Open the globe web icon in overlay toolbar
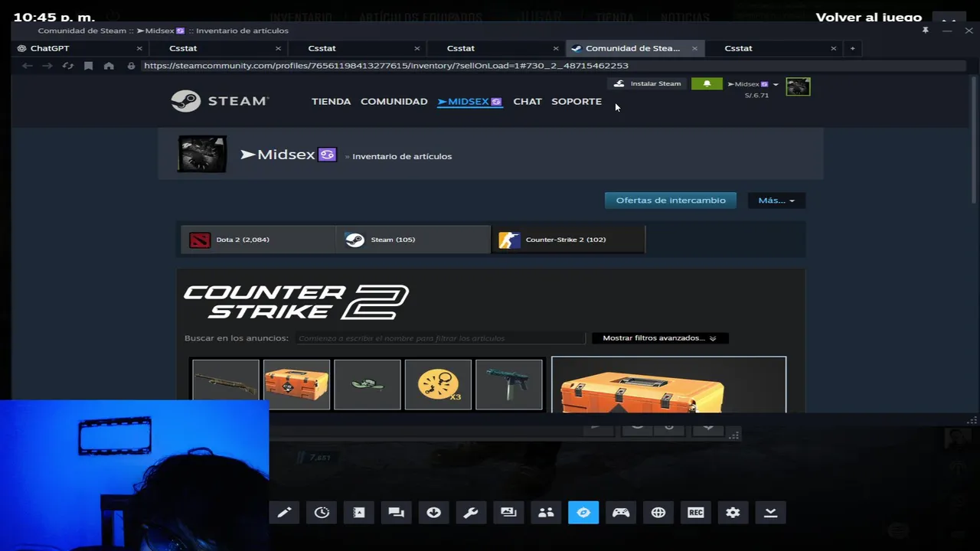The width and height of the screenshot is (980, 551). [x=658, y=513]
